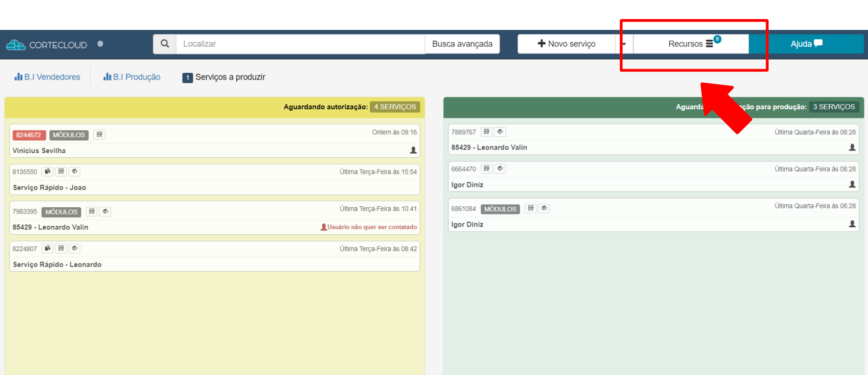Click service number 6861084
This screenshot has height=375, width=868.
tap(463, 209)
